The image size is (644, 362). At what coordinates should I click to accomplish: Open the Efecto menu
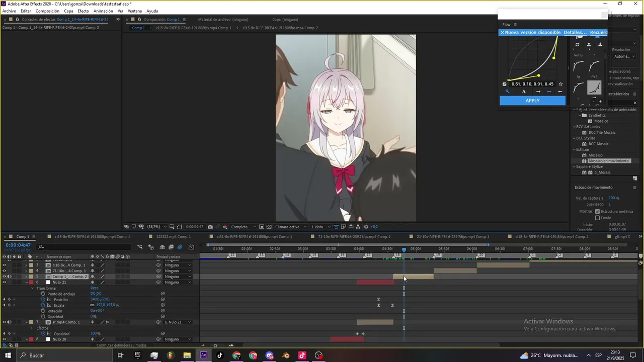83,11
